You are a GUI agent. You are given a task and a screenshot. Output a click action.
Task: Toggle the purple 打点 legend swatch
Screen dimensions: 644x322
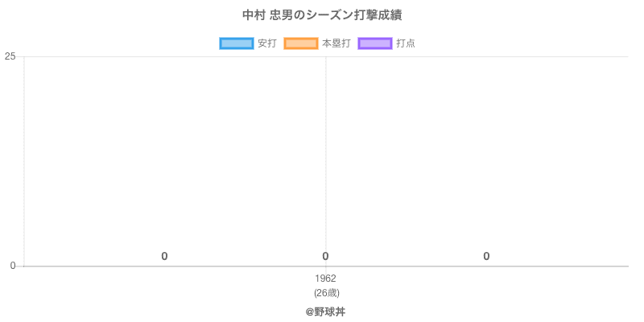(374, 43)
